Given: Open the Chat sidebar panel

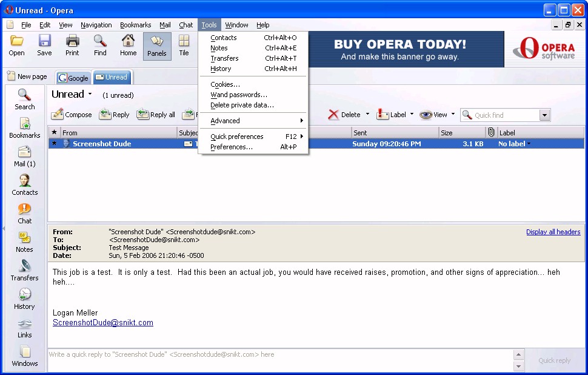Looking at the screenshot, I should pyautogui.click(x=25, y=214).
